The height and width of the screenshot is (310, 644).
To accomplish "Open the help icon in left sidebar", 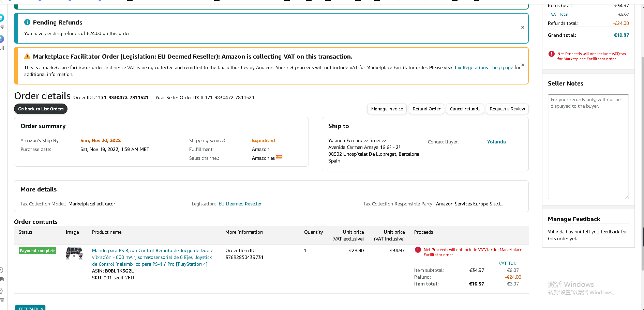I will click(1, 270).
